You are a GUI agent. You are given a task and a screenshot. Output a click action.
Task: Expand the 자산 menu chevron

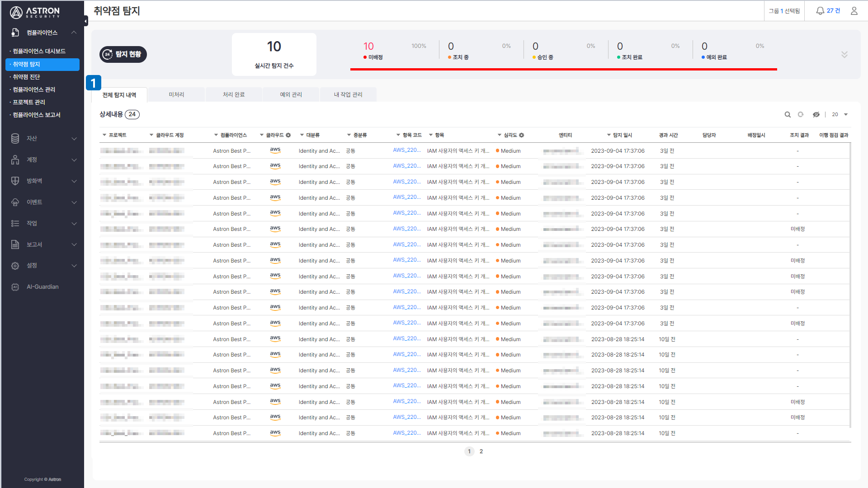(74, 139)
